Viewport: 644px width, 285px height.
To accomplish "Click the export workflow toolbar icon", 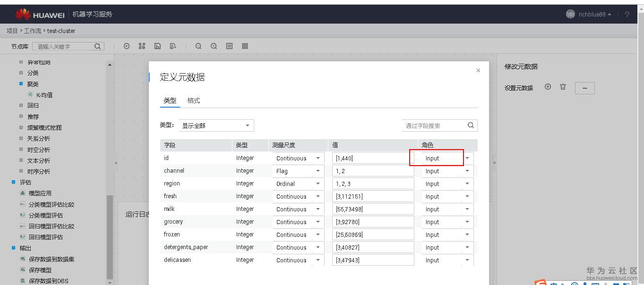I will (173, 46).
